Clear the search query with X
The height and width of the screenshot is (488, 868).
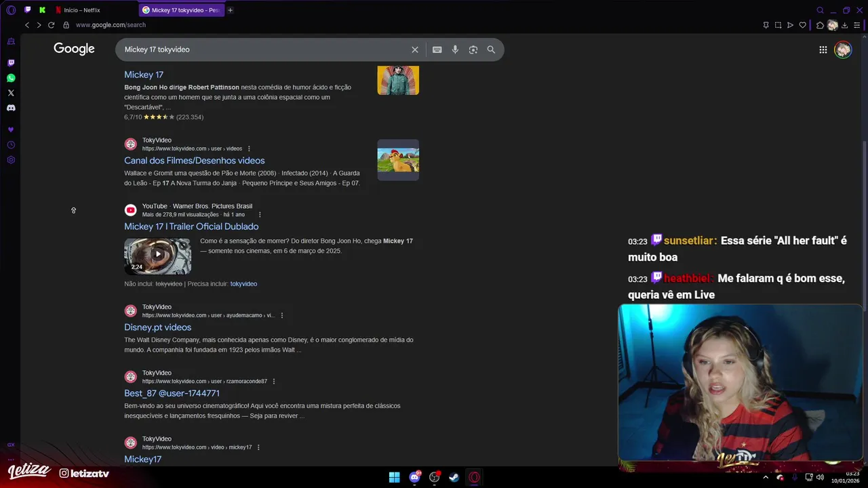point(415,49)
